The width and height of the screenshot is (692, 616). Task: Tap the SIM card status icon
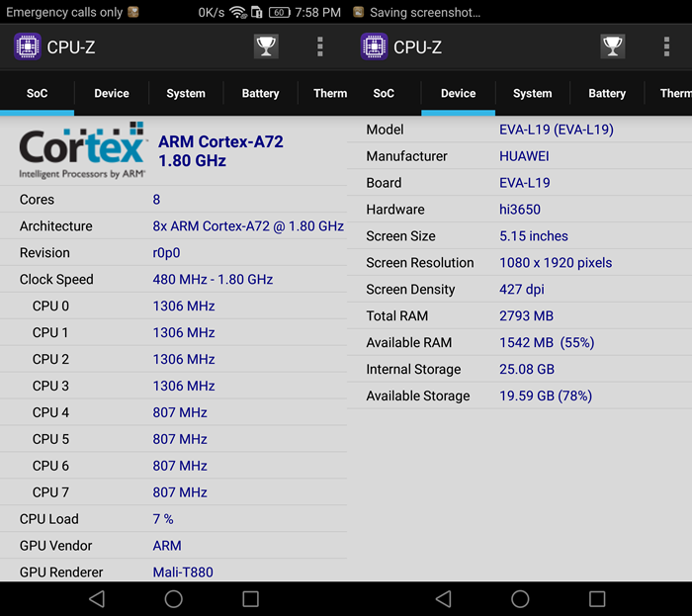click(257, 12)
